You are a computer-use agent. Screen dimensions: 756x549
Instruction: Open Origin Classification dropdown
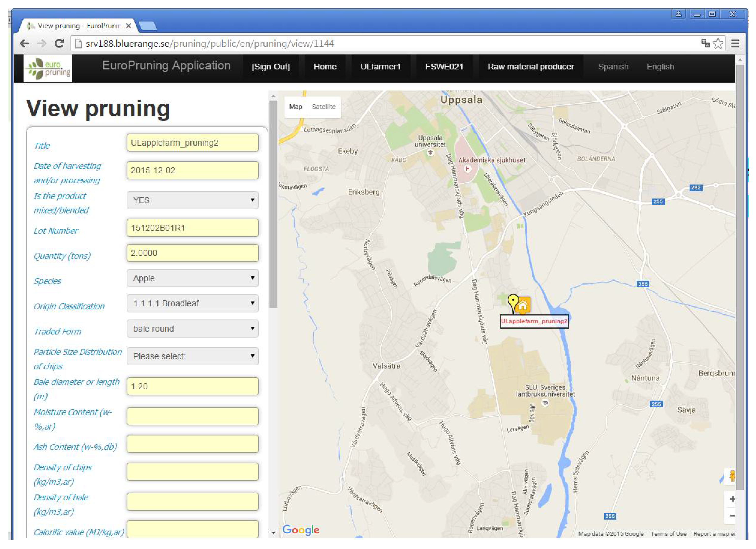[x=192, y=304]
